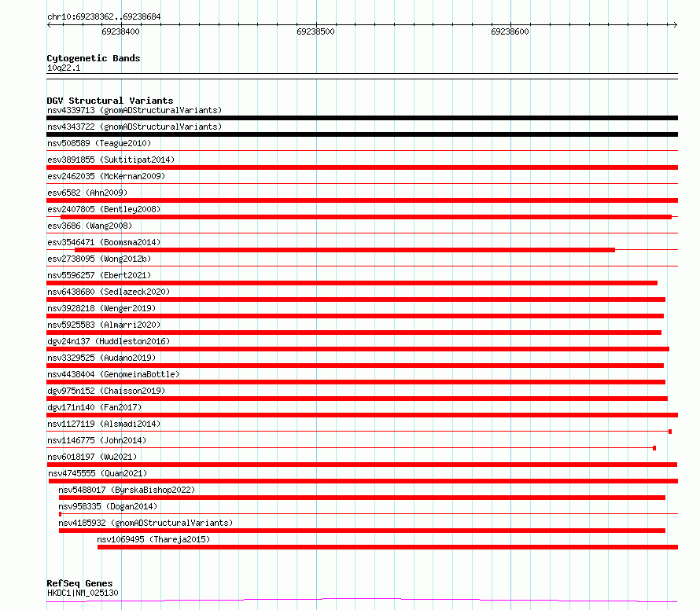Click the black bar under nsv4343722
Screen dimensions: 700x610
pos(362,134)
